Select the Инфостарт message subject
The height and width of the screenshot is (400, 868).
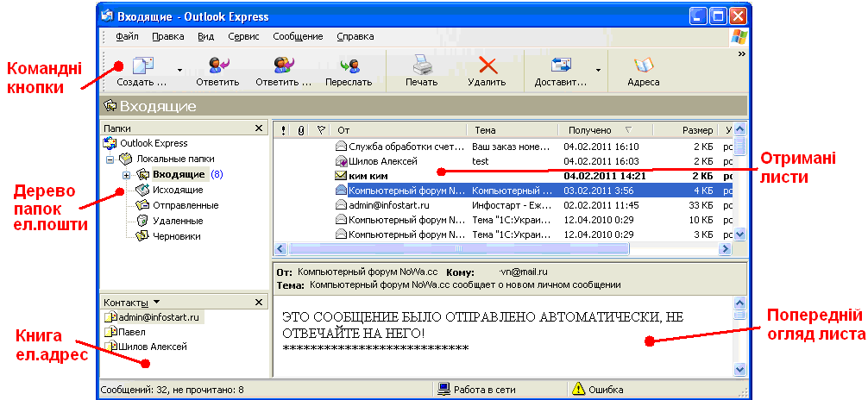click(512, 204)
